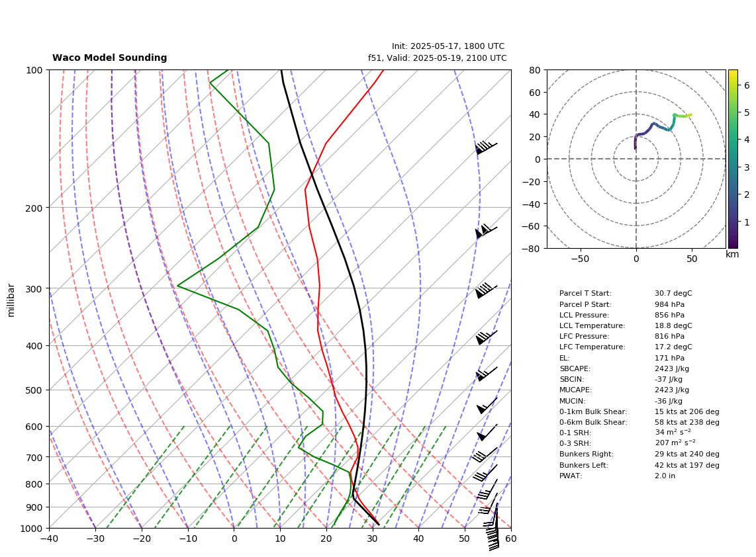Select −10 on the skew-T temperature axis
Image resolution: width=756 pixels, height=557 pixels.
tap(187, 538)
